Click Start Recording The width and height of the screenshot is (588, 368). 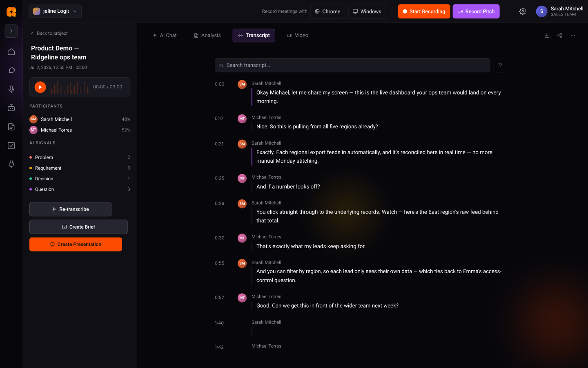coord(424,11)
